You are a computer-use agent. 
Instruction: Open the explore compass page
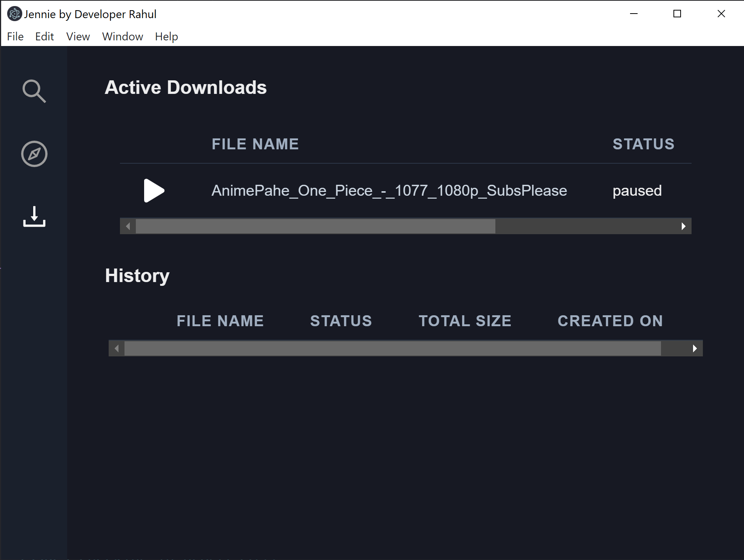click(34, 154)
